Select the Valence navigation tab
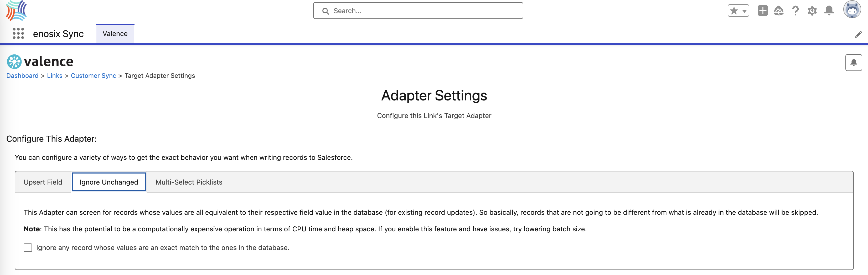The width and height of the screenshot is (868, 275). click(115, 34)
